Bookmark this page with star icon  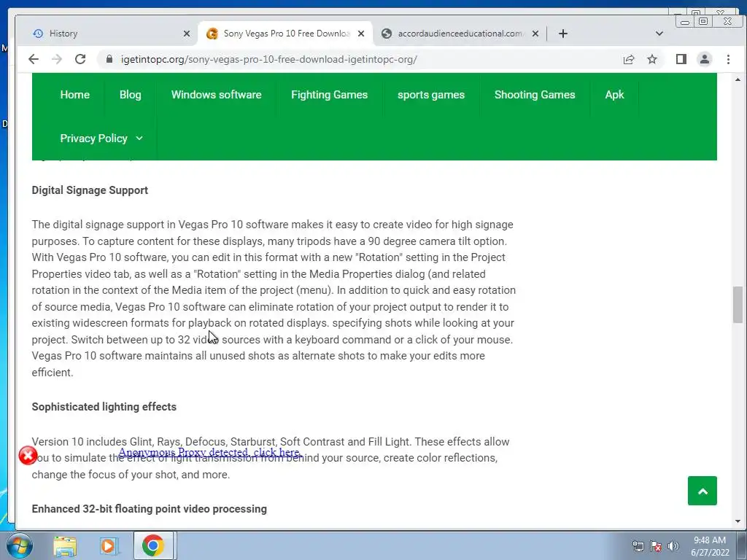(651, 59)
